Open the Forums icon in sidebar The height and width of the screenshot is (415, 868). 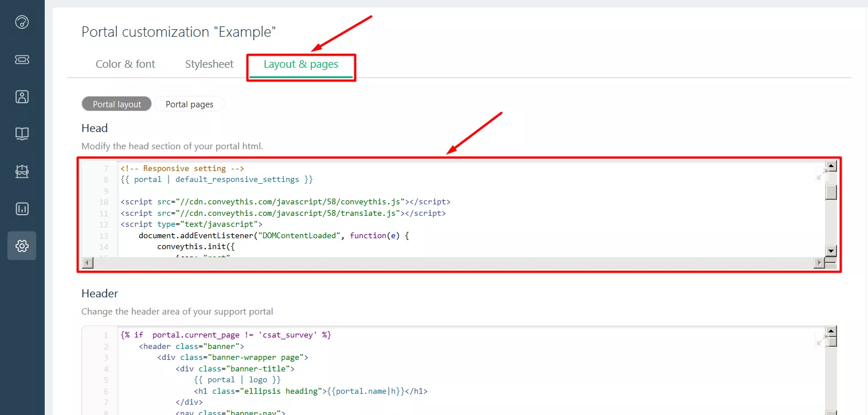pos(22,171)
